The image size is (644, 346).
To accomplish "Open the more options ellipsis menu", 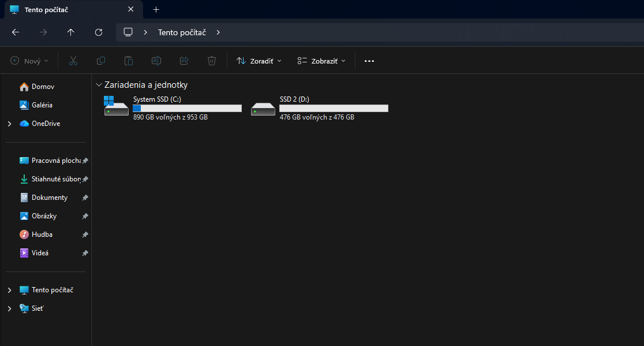I will pos(369,61).
